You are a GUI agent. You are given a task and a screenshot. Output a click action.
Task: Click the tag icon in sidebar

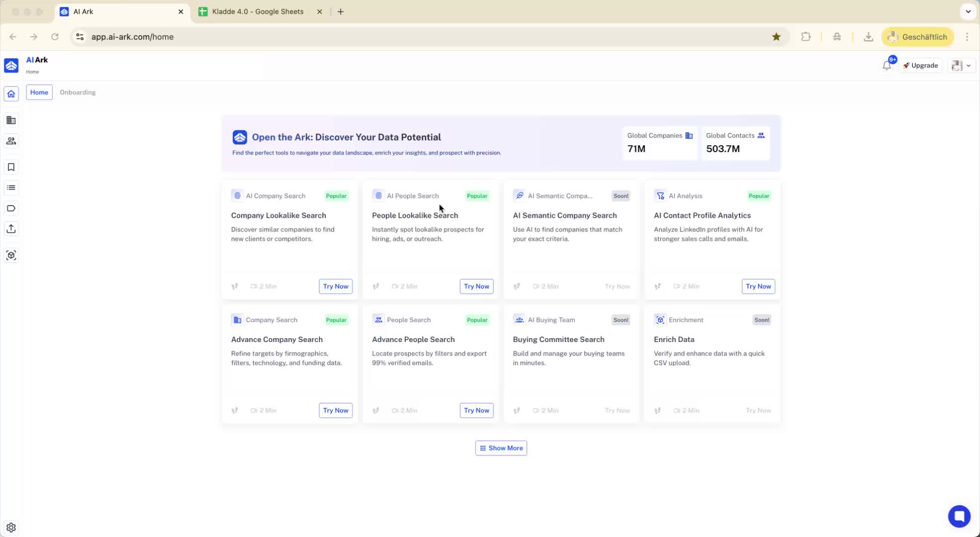coord(11,208)
